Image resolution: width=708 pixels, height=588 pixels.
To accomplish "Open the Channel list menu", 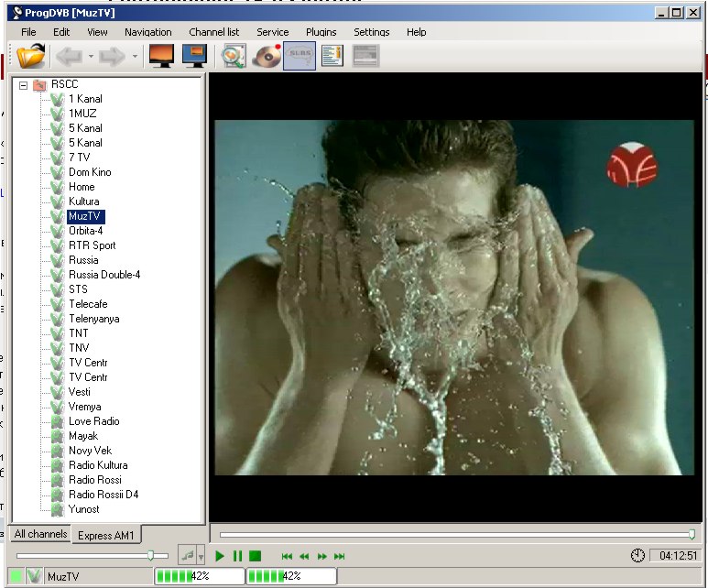I will click(x=213, y=32).
